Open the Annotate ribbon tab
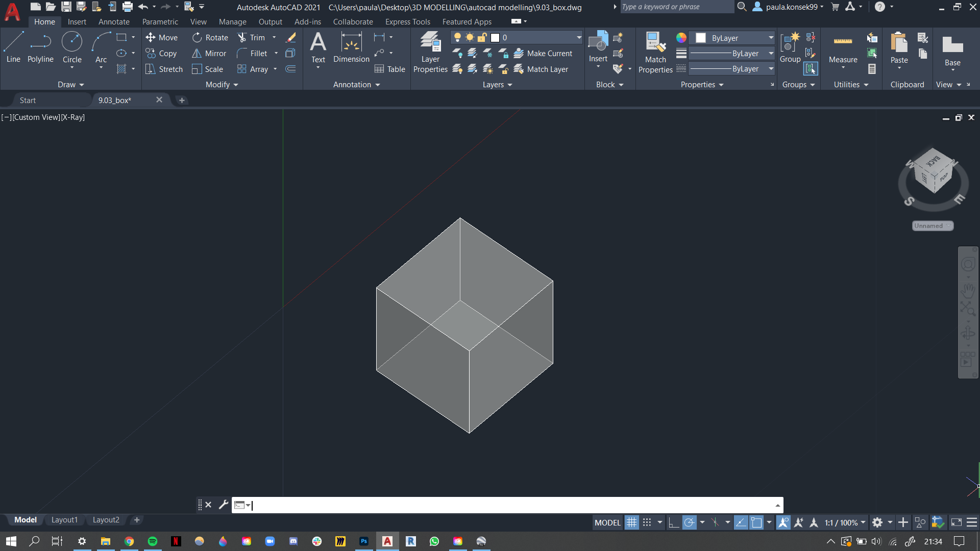980x551 pixels. (x=114, y=22)
